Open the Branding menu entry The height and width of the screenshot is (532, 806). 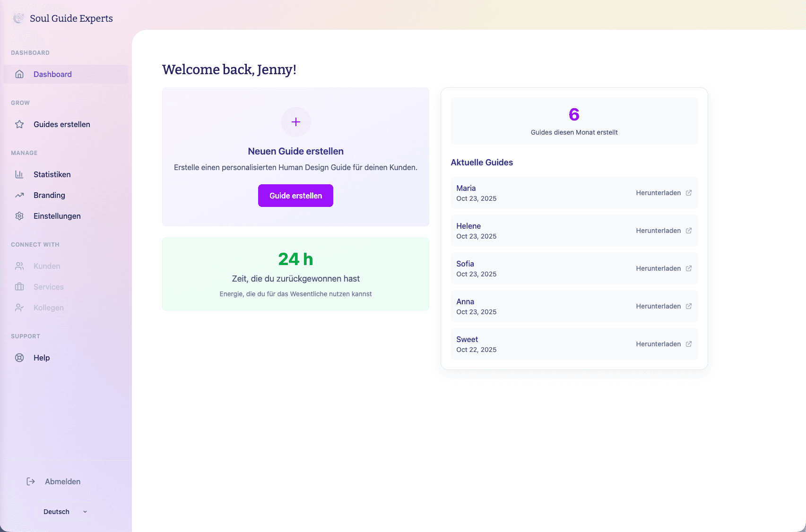click(49, 195)
